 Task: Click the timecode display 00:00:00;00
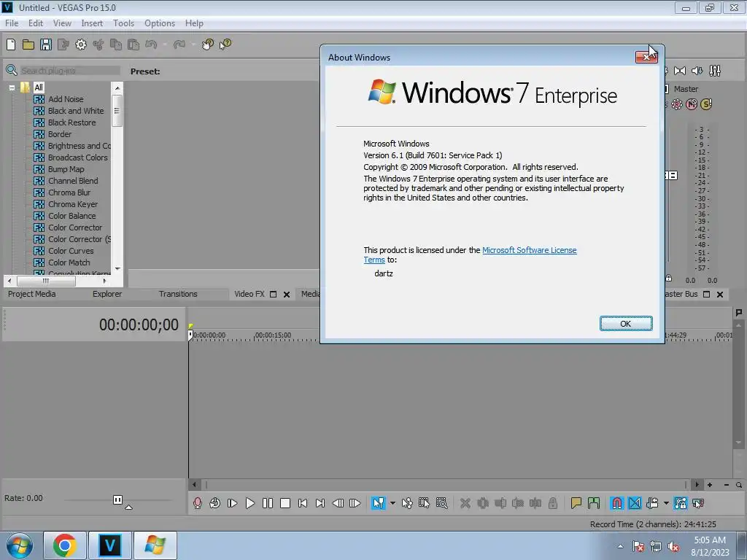(x=139, y=324)
